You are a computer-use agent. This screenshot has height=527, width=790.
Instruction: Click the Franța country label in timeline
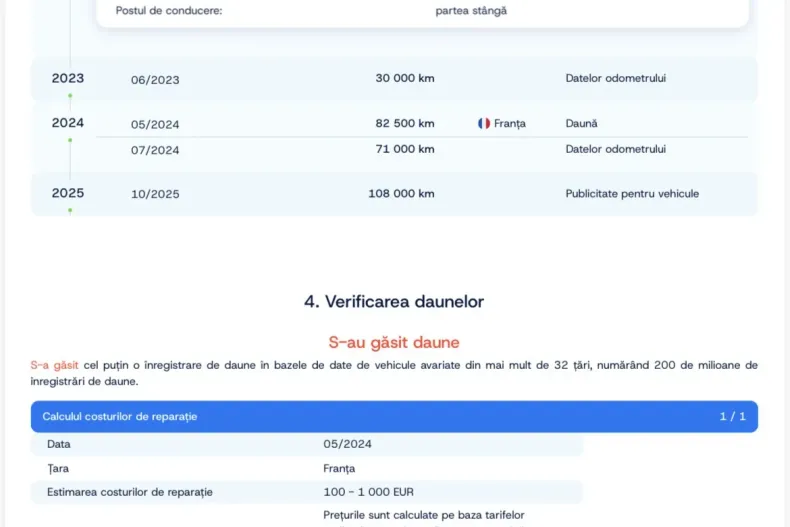(509, 123)
